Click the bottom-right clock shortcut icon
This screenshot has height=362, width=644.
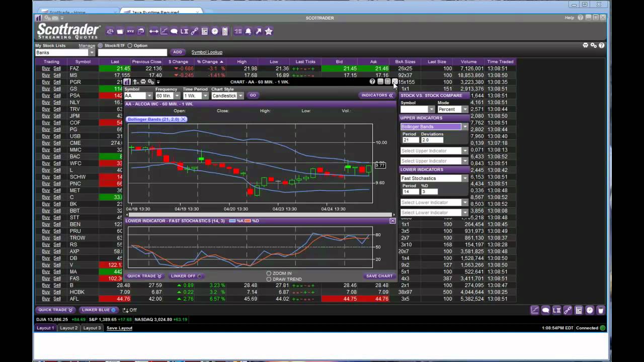tap(590, 310)
